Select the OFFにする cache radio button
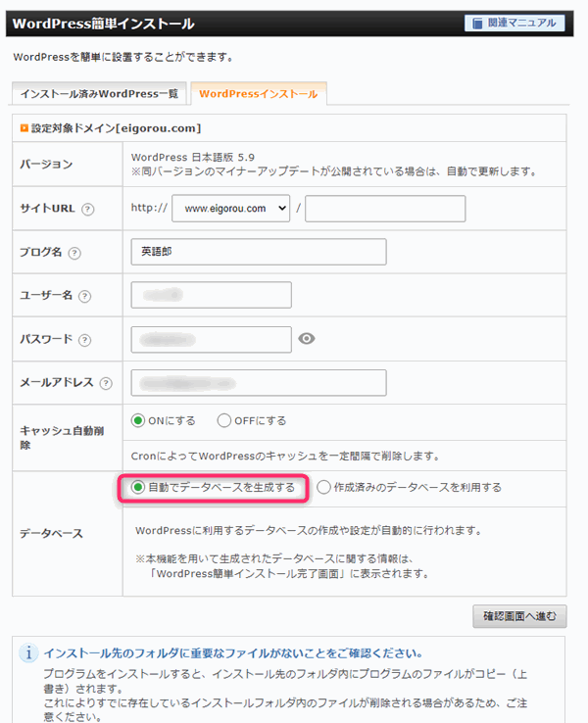 coord(224,420)
